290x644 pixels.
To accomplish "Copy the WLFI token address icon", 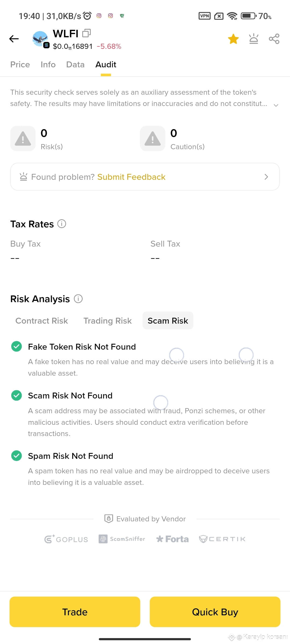I will [x=86, y=33].
